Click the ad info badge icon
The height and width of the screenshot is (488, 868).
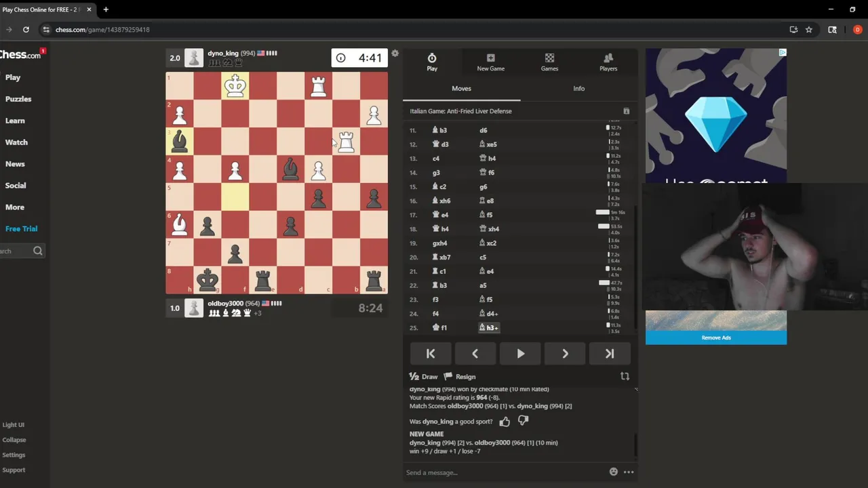pyautogui.click(x=783, y=52)
